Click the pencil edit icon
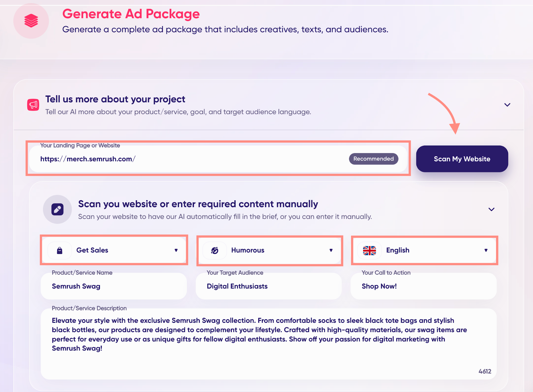This screenshot has height=392, width=533. 57,209
